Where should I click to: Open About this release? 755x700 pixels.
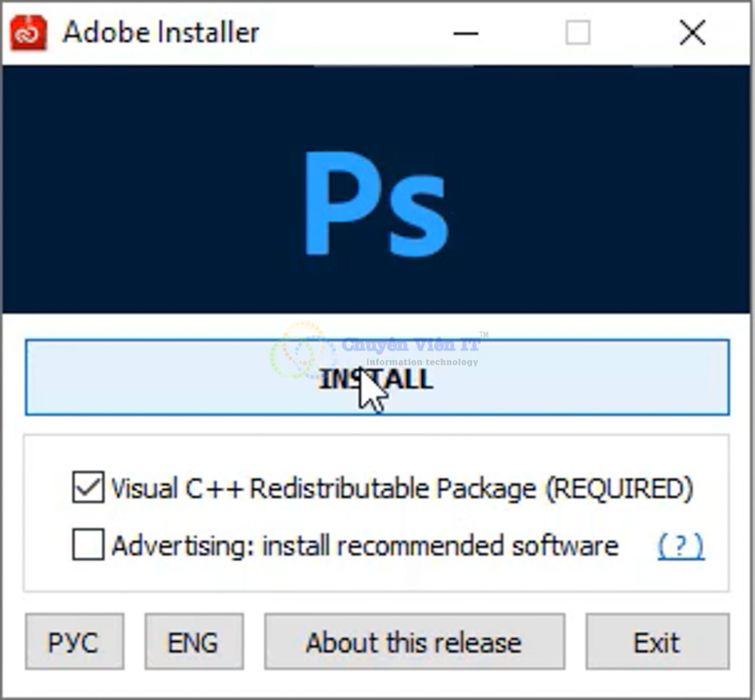point(414,642)
